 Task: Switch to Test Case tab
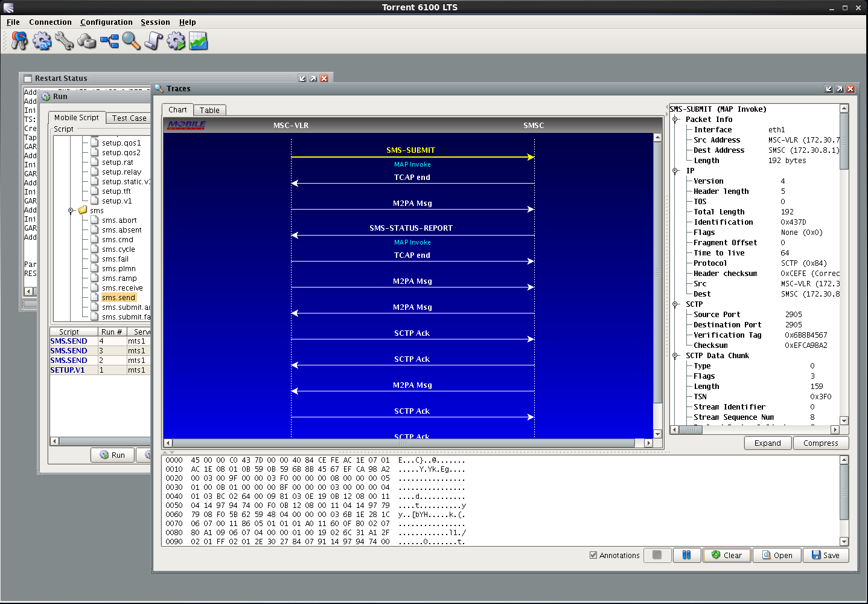[129, 118]
